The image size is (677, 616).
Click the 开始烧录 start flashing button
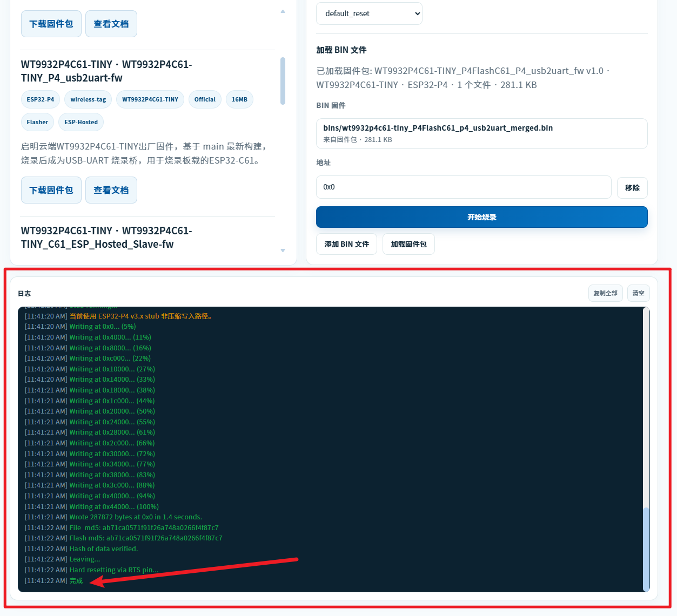481,217
